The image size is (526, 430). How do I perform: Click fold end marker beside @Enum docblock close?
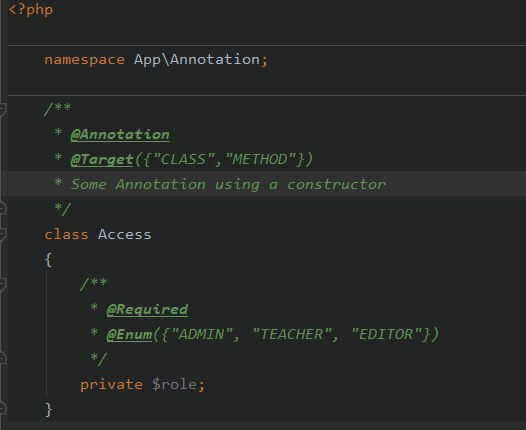(3, 358)
